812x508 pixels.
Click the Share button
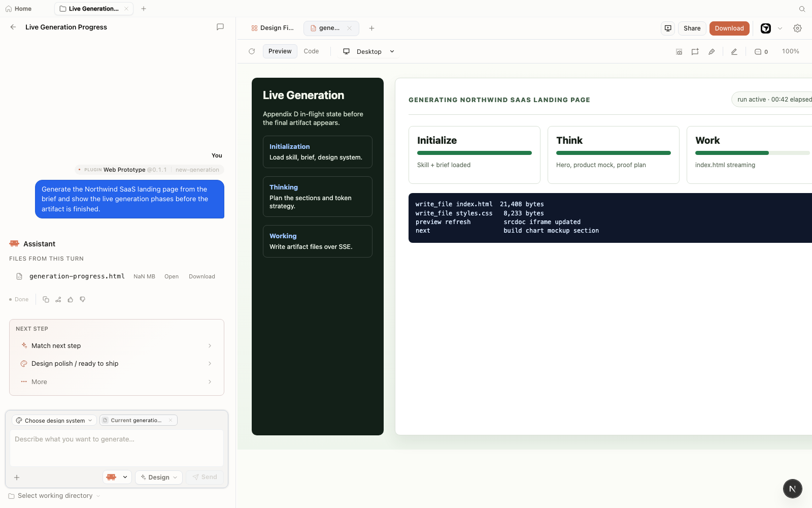(x=692, y=28)
